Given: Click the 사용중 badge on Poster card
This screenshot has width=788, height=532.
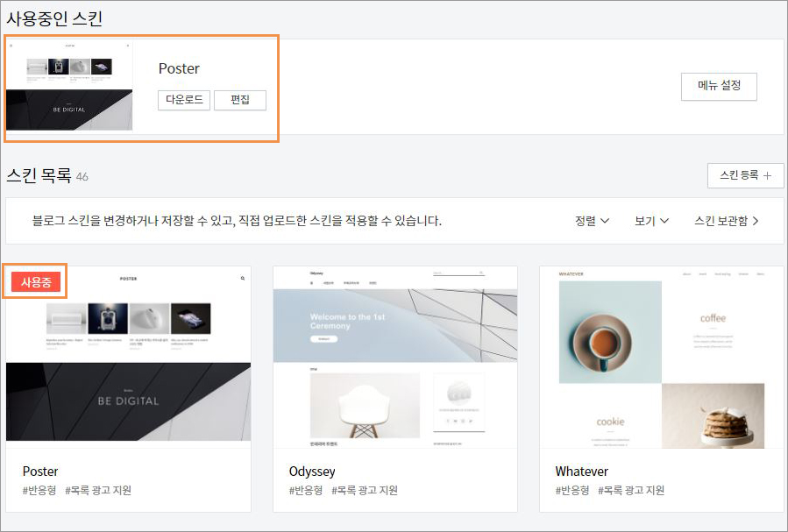Looking at the screenshot, I should pos(36,282).
